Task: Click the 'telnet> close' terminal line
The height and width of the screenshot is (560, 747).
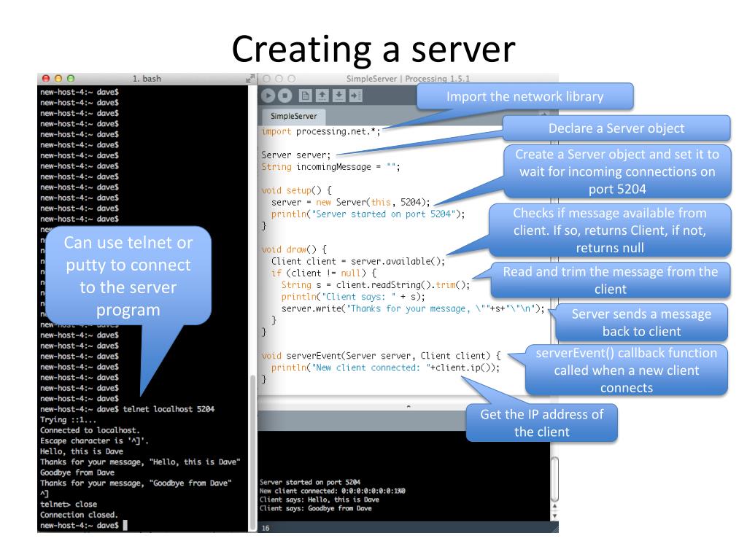Action: click(x=69, y=505)
